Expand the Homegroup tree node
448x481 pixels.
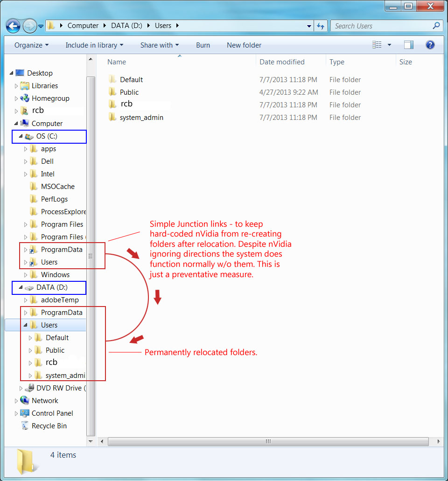click(16, 98)
